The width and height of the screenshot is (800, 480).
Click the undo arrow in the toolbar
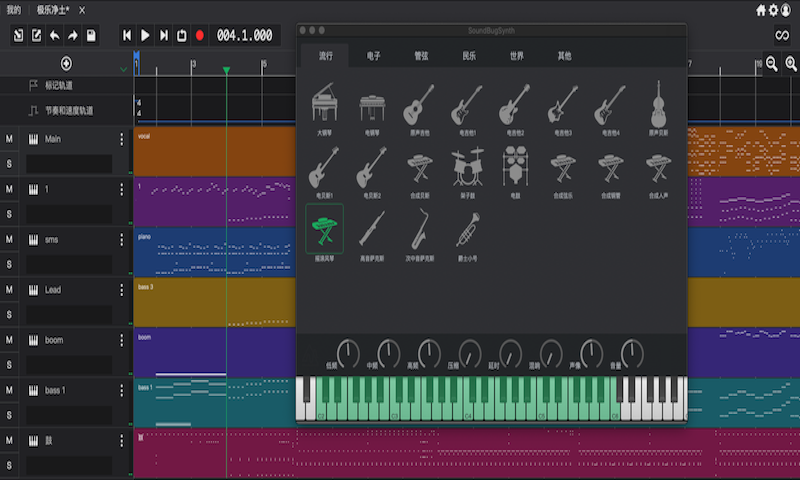tap(55, 36)
